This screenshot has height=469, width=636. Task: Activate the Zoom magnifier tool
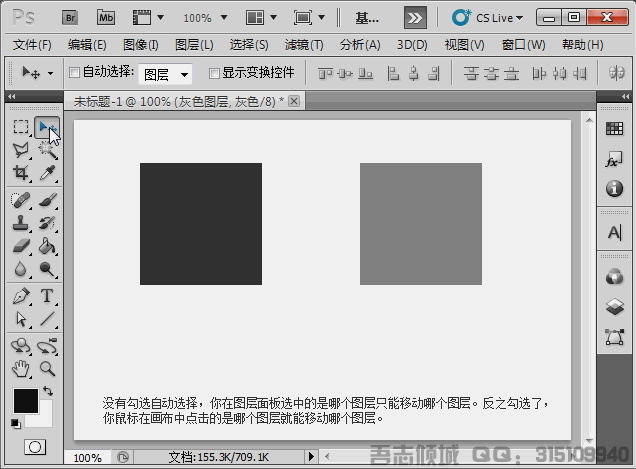47,368
